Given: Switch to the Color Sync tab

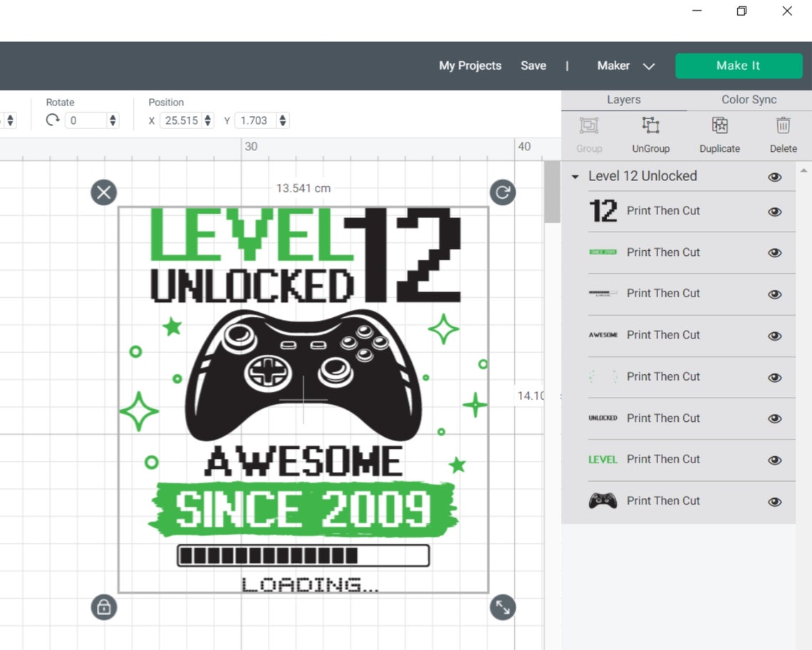Looking at the screenshot, I should [749, 99].
